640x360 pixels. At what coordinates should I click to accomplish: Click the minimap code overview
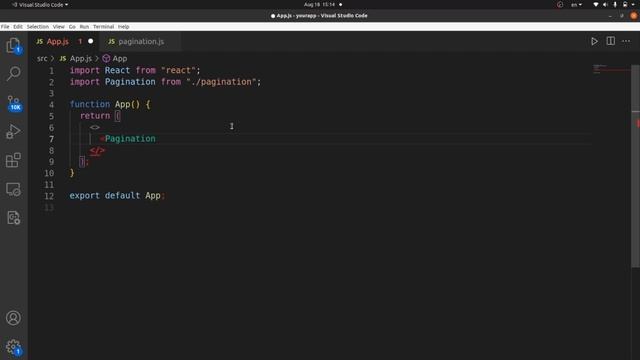(x=611, y=69)
